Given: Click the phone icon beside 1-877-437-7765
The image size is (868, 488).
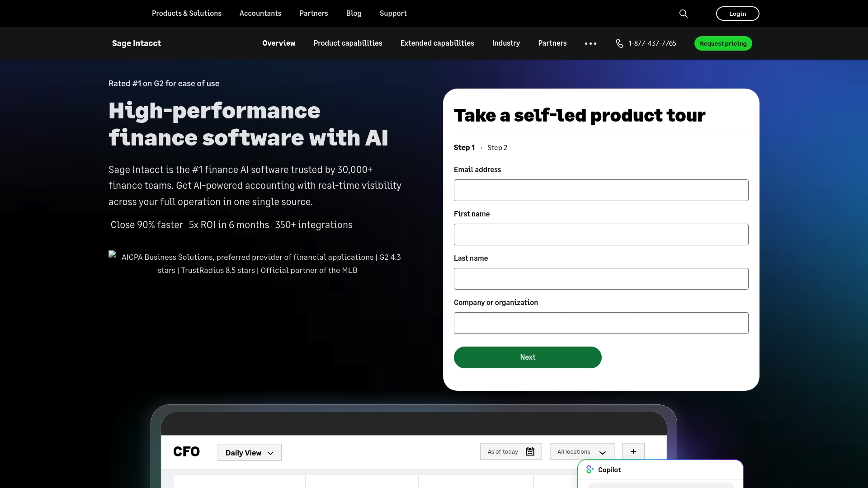Looking at the screenshot, I should click(x=620, y=43).
